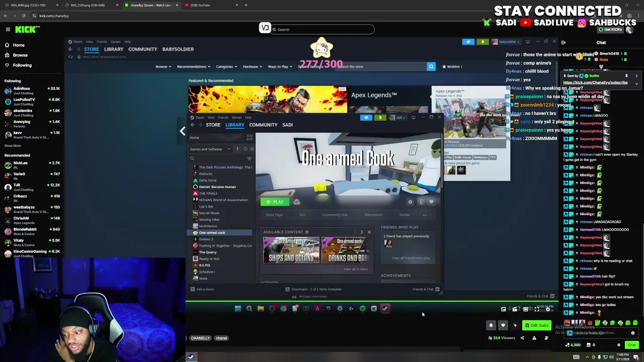Toggle recent clock filter in Steam library
Image resolution: width=644 pixels, height=362 pixels.
click(x=246, y=149)
